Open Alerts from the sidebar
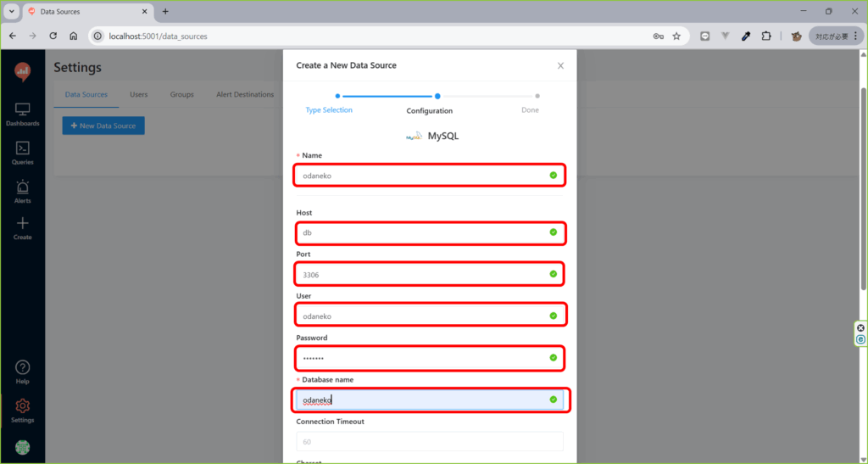Viewport: 868px width, 464px height. 23,191
